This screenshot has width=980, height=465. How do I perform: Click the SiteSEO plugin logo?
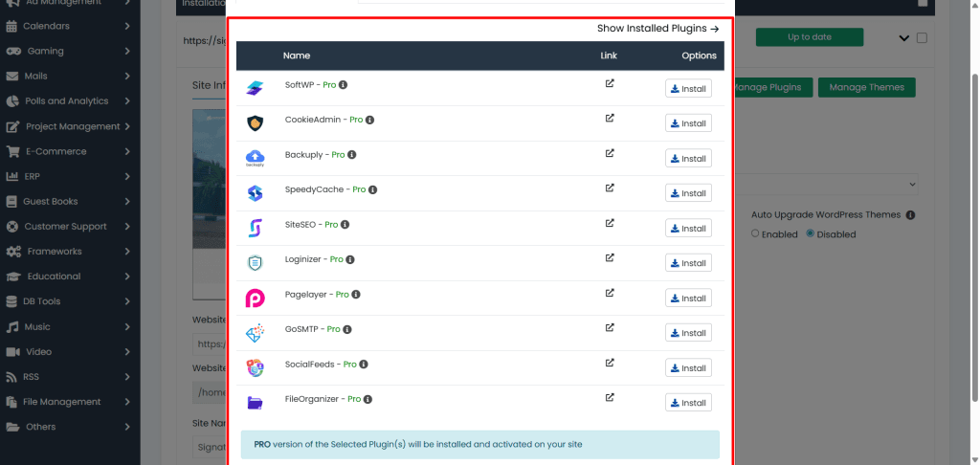click(x=255, y=228)
